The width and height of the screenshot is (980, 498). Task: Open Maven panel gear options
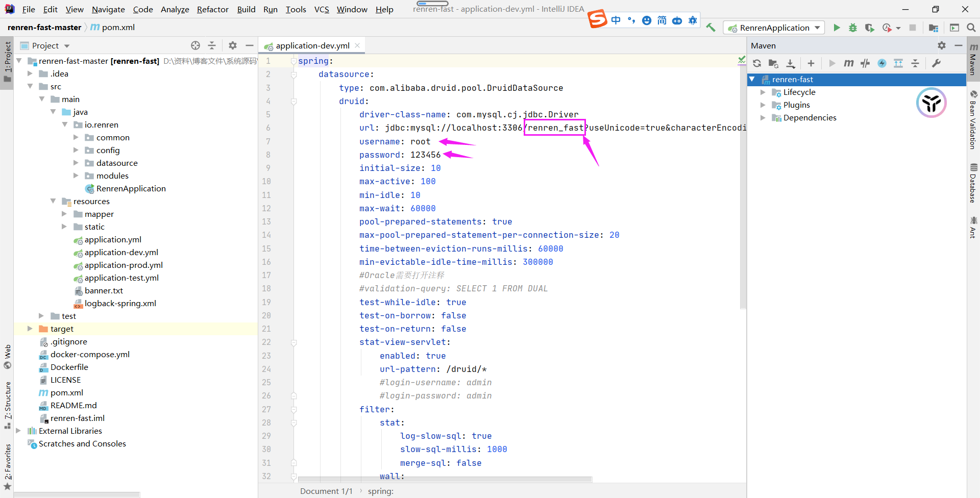pyautogui.click(x=942, y=45)
